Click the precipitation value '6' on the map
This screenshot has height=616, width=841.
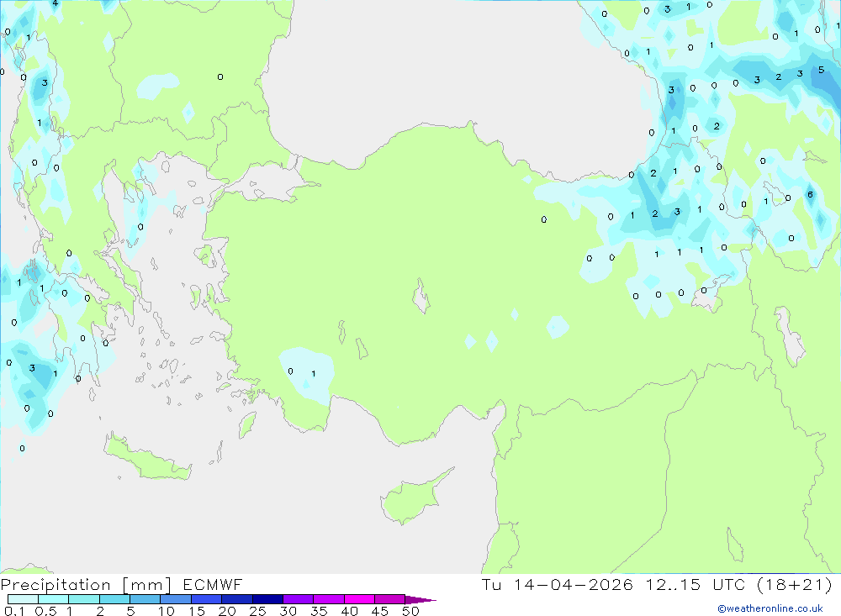810,195
